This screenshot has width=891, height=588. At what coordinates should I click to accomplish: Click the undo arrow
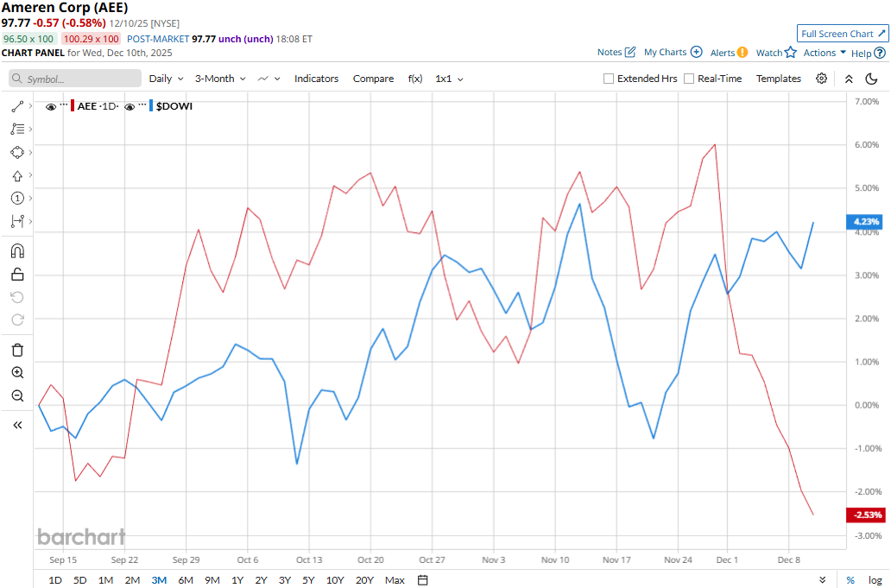(x=17, y=297)
